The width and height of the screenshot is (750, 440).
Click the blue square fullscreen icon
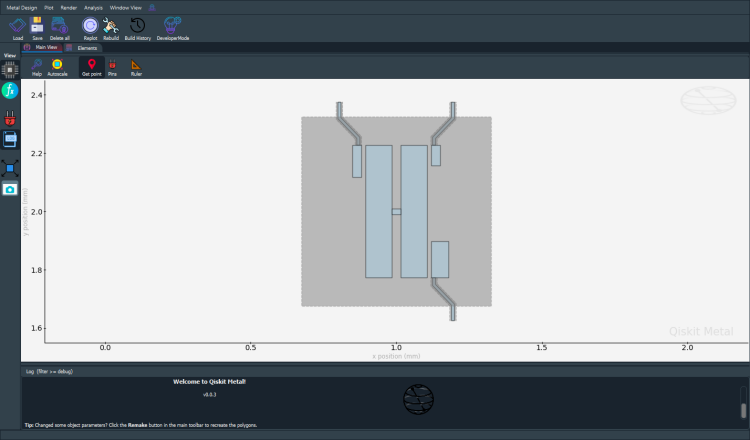(10, 168)
